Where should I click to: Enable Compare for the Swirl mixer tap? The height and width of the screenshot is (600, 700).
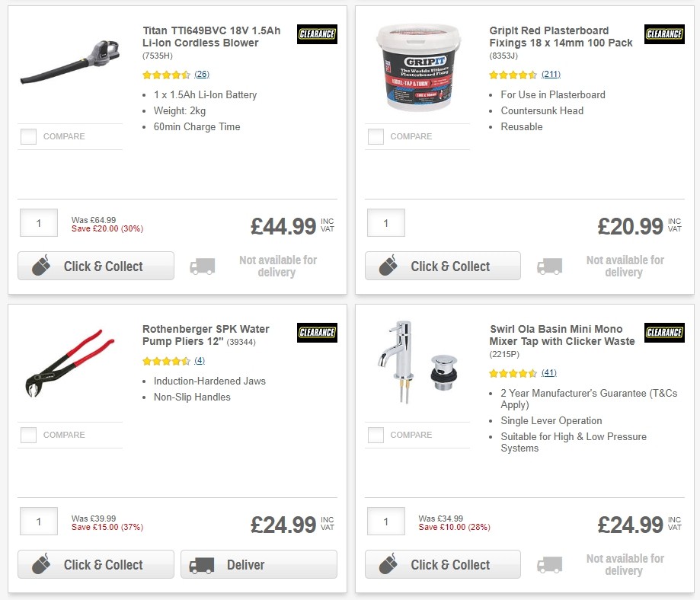376,435
